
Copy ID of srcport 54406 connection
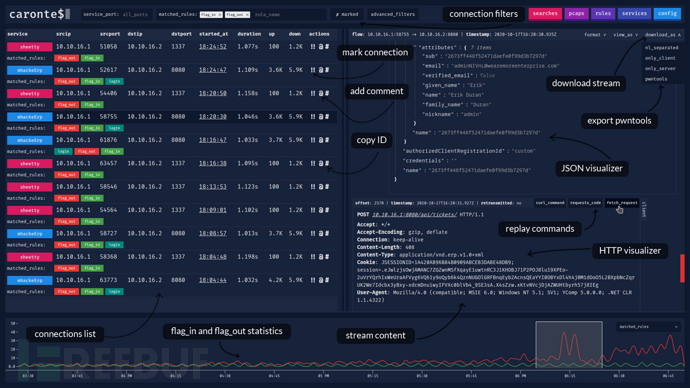pos(327,93)
